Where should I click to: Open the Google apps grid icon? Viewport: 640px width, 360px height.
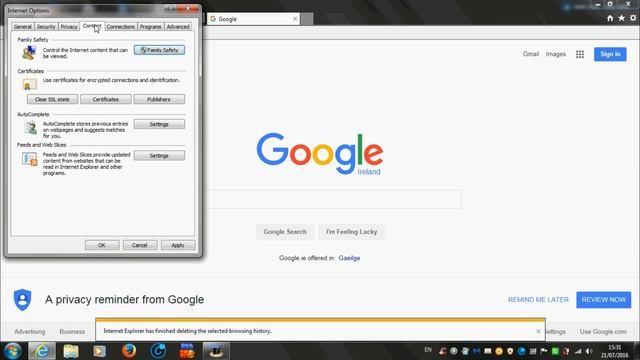(x=580, y=54)
